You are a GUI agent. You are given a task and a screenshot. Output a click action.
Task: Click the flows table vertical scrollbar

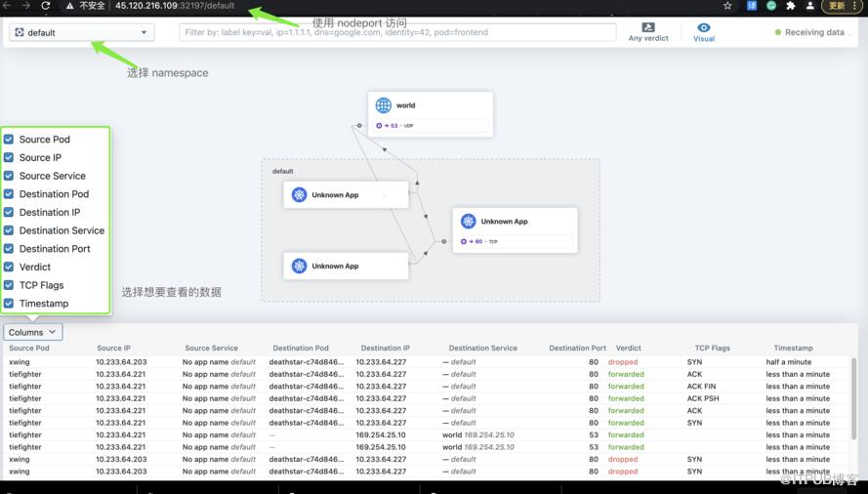click(853, 398)
